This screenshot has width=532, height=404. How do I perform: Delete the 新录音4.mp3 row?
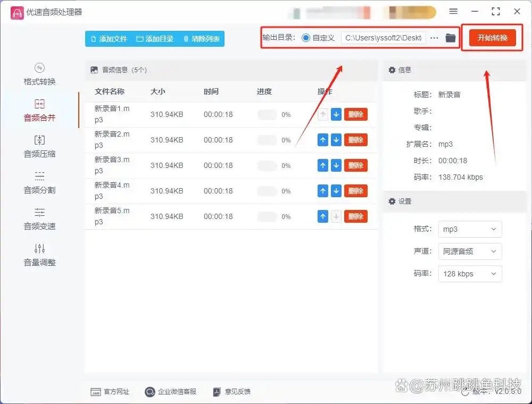pos(355,191)
